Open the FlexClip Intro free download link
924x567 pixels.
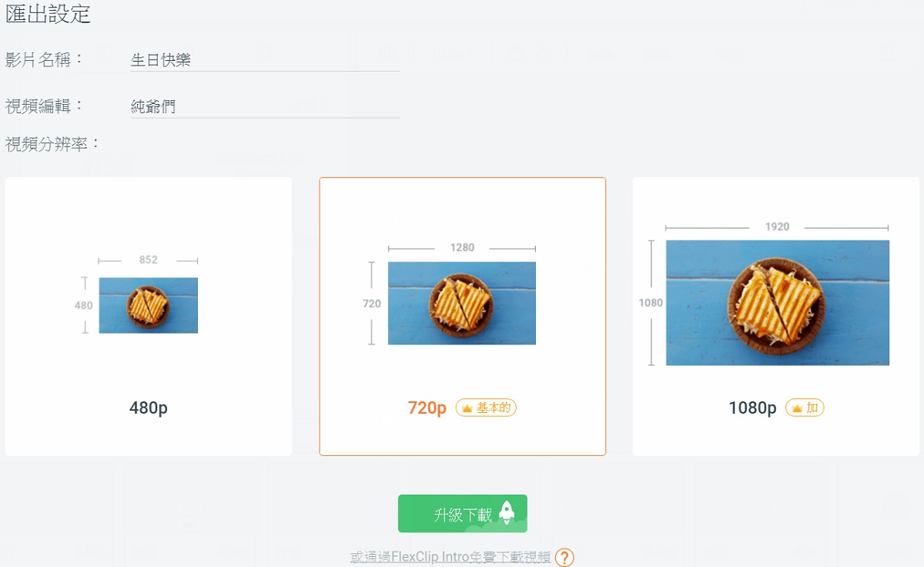point(450,557)
